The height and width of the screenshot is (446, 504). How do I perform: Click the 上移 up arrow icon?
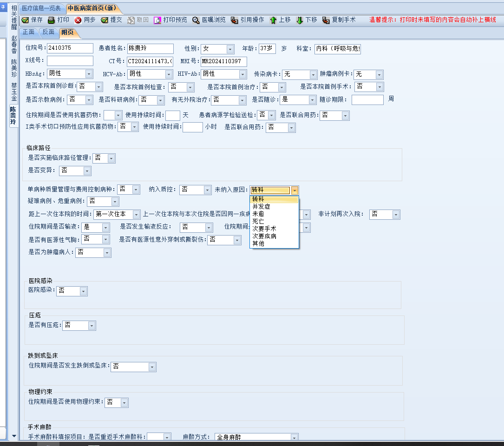[x=273, y=20]
